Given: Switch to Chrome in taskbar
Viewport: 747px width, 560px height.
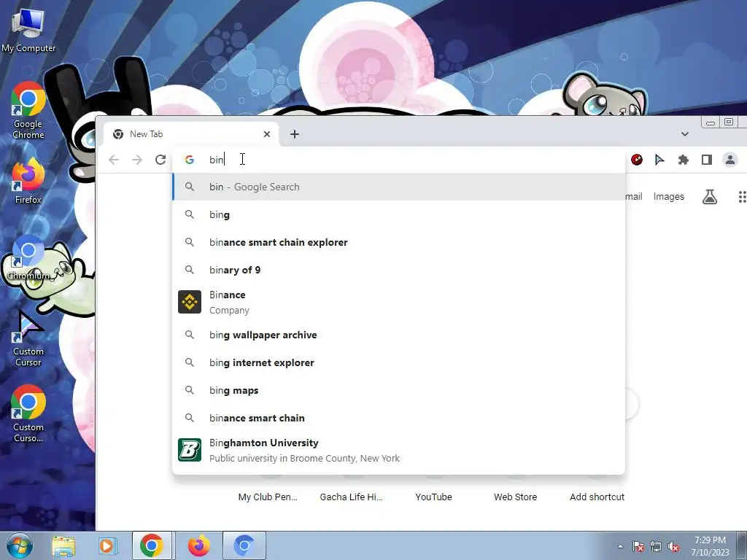Looking at the screenshot, I should pyautogui.click(x=152, y=545).
